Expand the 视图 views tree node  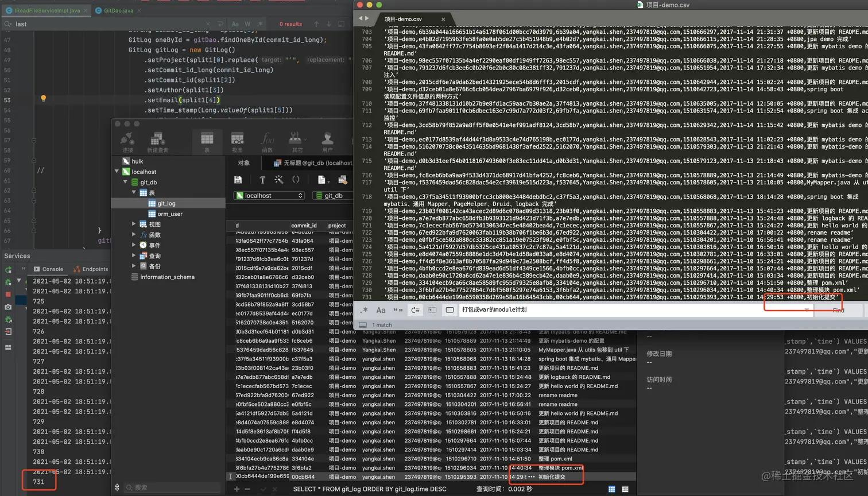point(134,224)
